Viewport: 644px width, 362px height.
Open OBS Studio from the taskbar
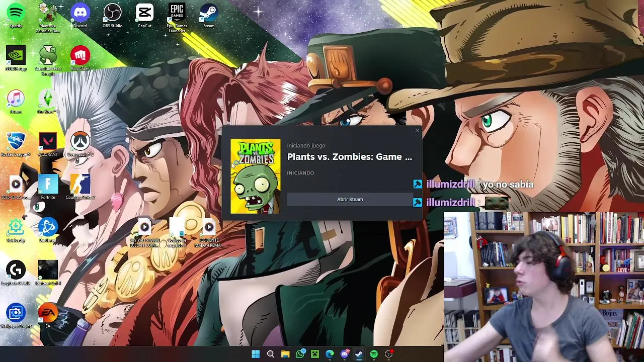(388, 354)
